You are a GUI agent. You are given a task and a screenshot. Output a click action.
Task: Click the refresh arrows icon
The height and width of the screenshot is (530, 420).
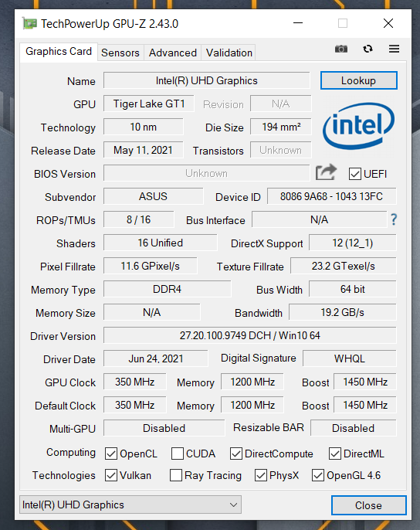coord(367,49)
